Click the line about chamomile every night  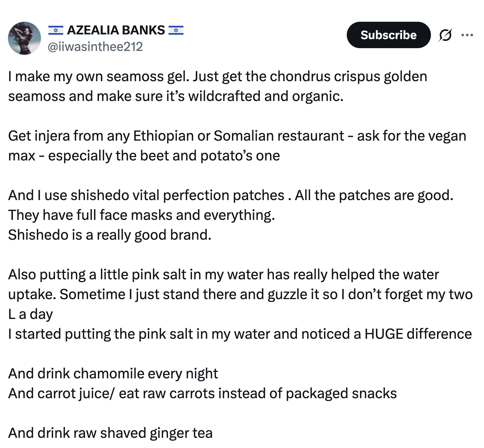pyautogui.click(x=113, y=373)
